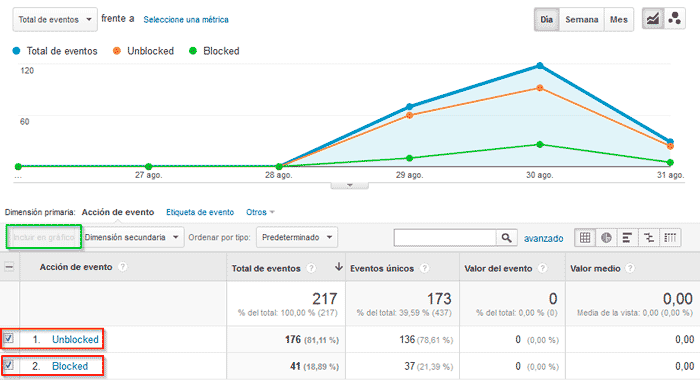Toggle the Blocked row checkbox
Screen dimensions: 700x383
tap(8, 365)
